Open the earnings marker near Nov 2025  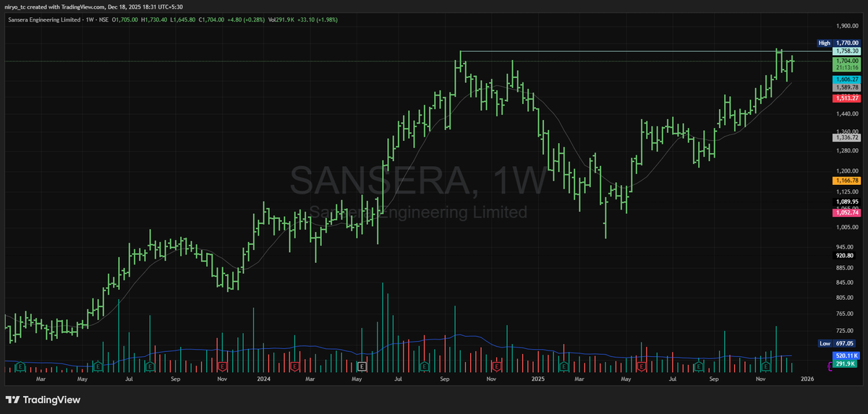[766, 366]
